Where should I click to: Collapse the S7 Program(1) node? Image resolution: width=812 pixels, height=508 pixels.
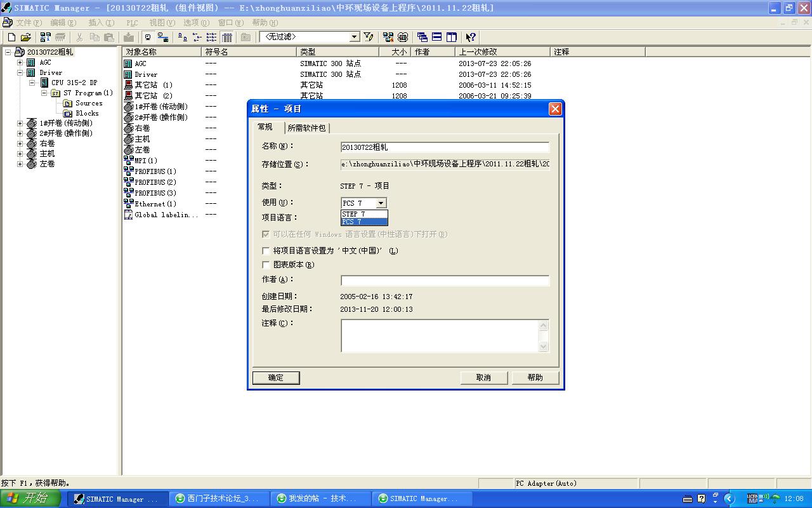[44, 93]
